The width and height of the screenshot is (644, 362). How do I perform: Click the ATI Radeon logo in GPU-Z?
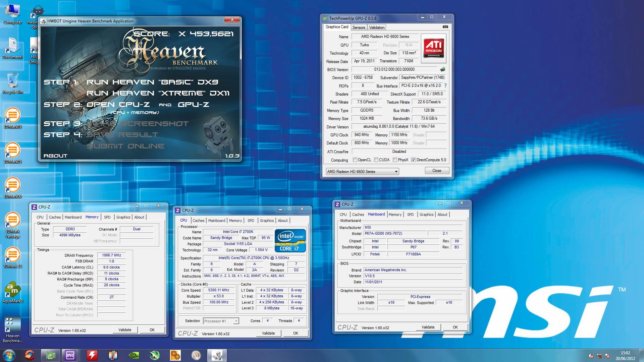pos(433,48)
